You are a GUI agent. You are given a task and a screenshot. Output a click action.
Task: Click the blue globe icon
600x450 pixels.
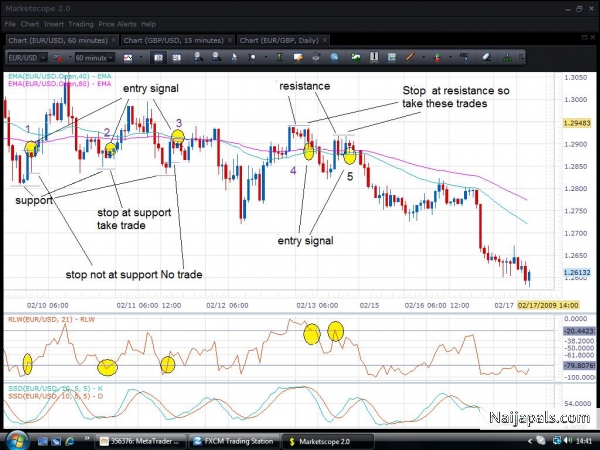point(334,57)
